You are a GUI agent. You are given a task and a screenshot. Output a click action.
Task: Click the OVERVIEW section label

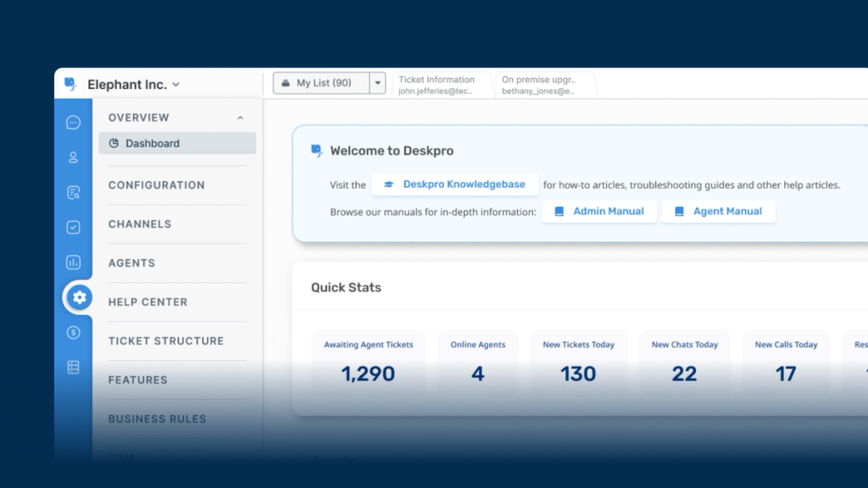pyautogui.click(x=139, y=118)
